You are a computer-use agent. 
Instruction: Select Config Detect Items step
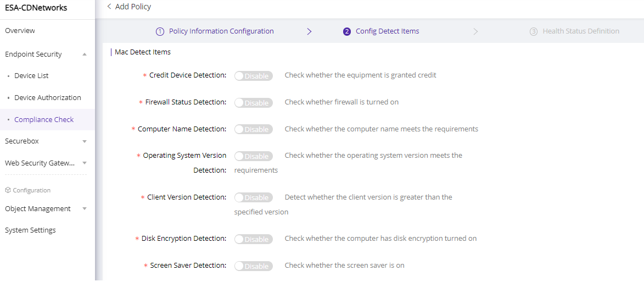coord(387,31)
